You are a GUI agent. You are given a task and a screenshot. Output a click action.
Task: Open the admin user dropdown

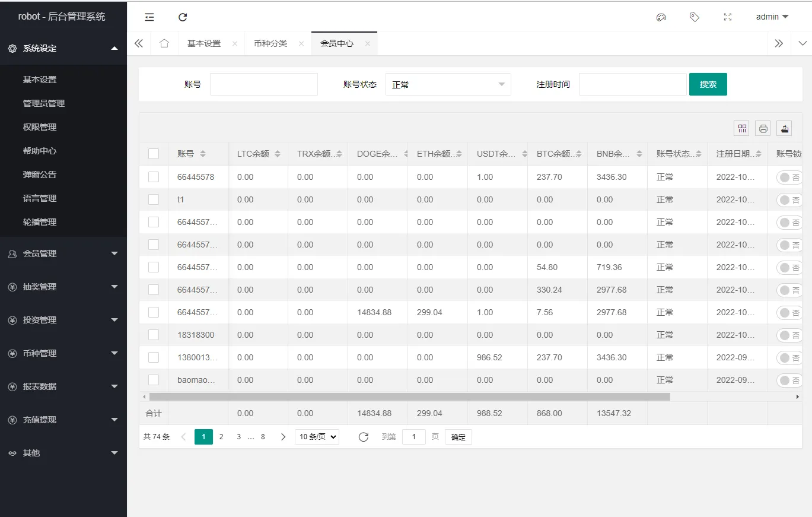point(771,17)
